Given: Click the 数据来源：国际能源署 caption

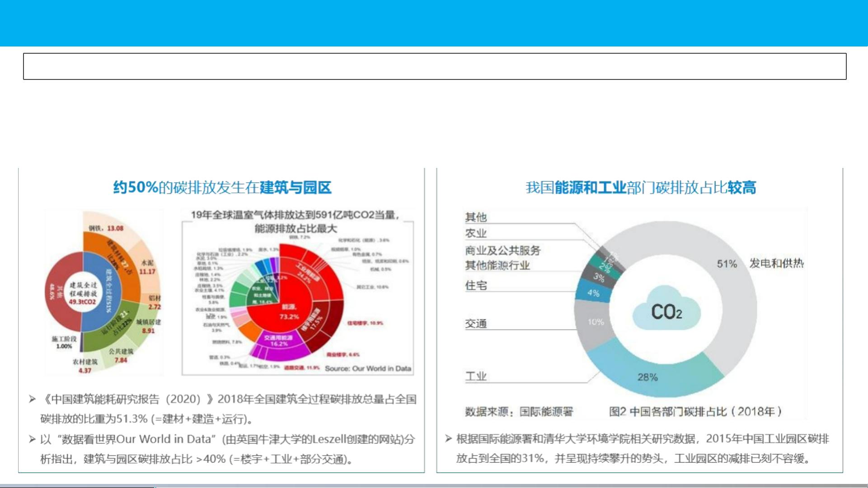Looking at the screenshot, I should point(519,411).
